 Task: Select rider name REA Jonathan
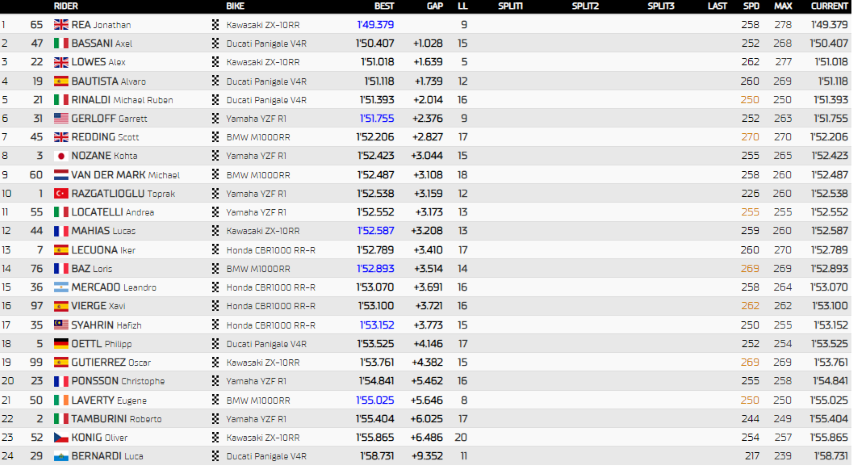[x=101, y=24]
